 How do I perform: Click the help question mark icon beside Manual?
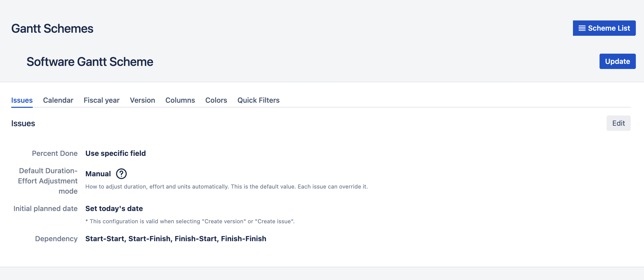point(121,174)
